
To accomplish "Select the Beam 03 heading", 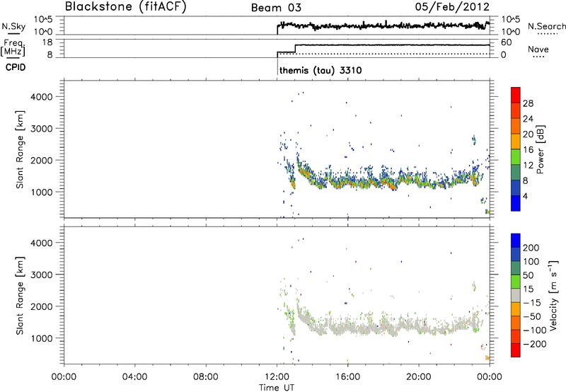I will click(x=276, y=8).
